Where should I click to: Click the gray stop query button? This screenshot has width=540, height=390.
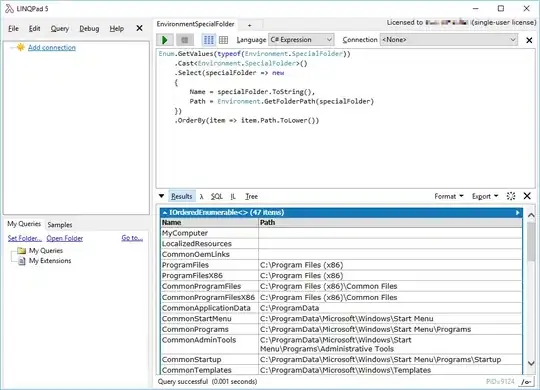185,40
